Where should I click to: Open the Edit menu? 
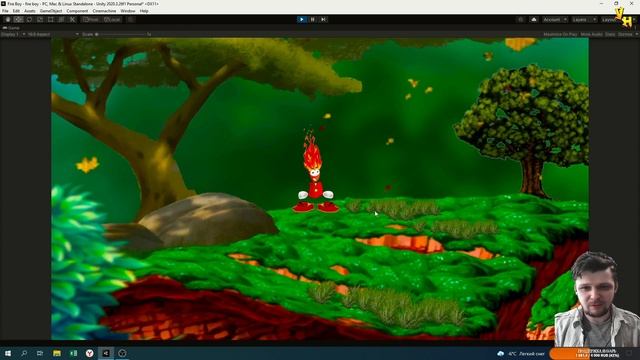coord(16,11)
